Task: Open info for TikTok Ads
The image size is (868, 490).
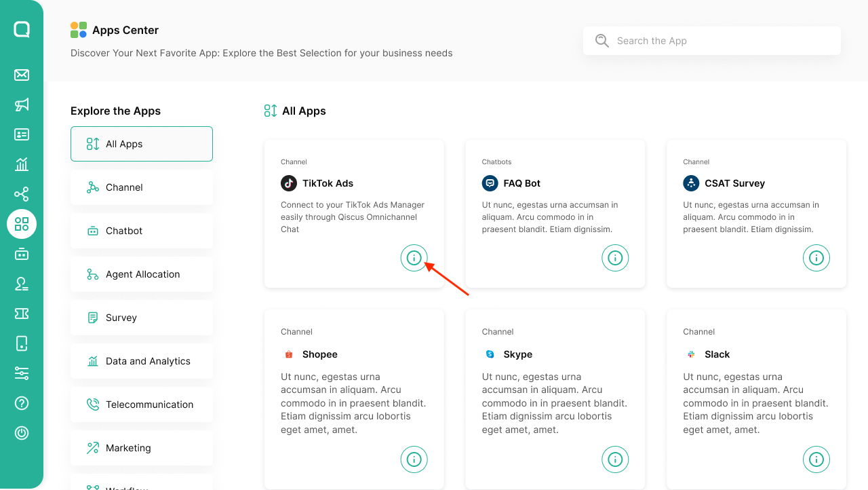Action: 414,258
